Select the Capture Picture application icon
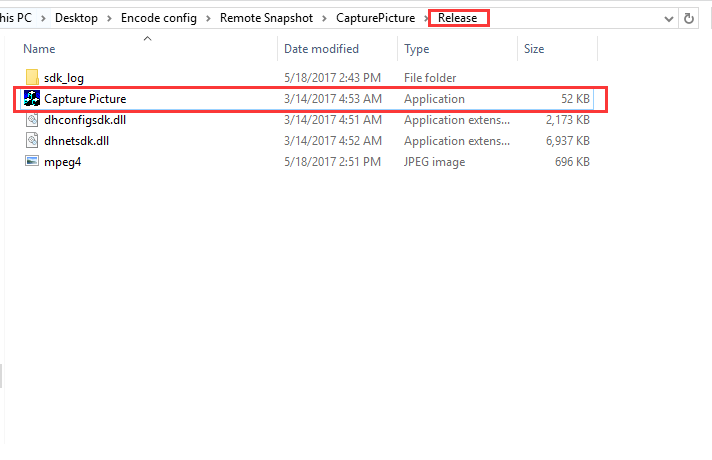The width and height of the screenshot is (712, 460). (31, 99)
